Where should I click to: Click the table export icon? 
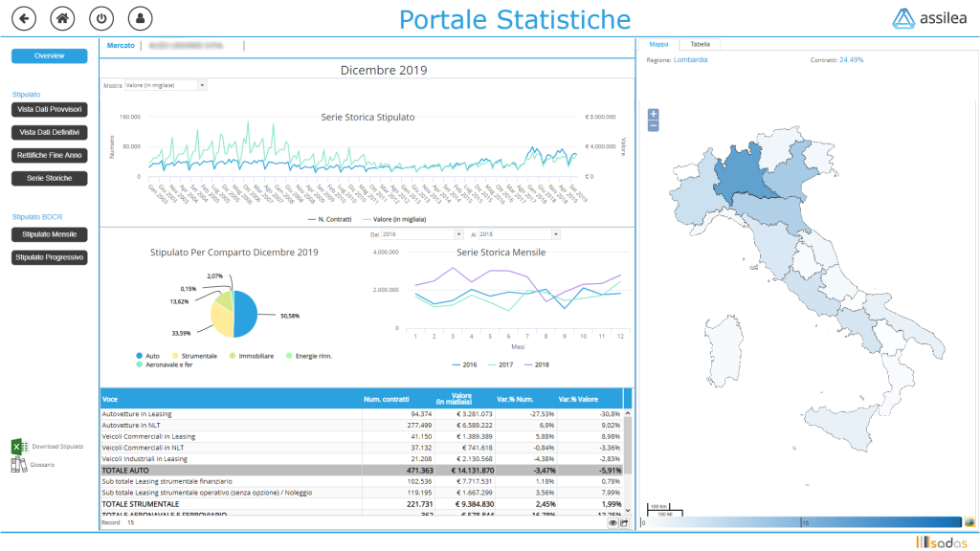(x=624, y=523)
